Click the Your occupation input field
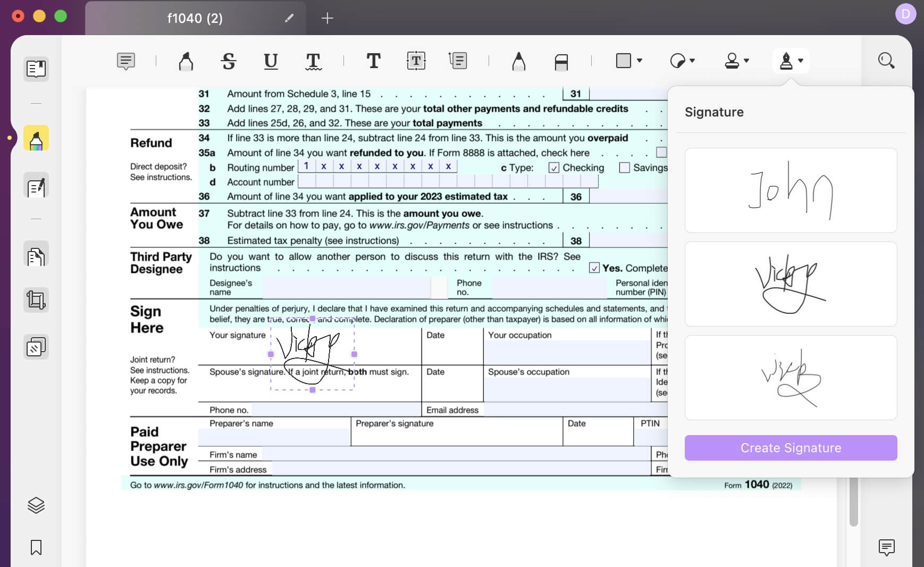The width and height of the screenshot is (924, 567). pos(567,352)
